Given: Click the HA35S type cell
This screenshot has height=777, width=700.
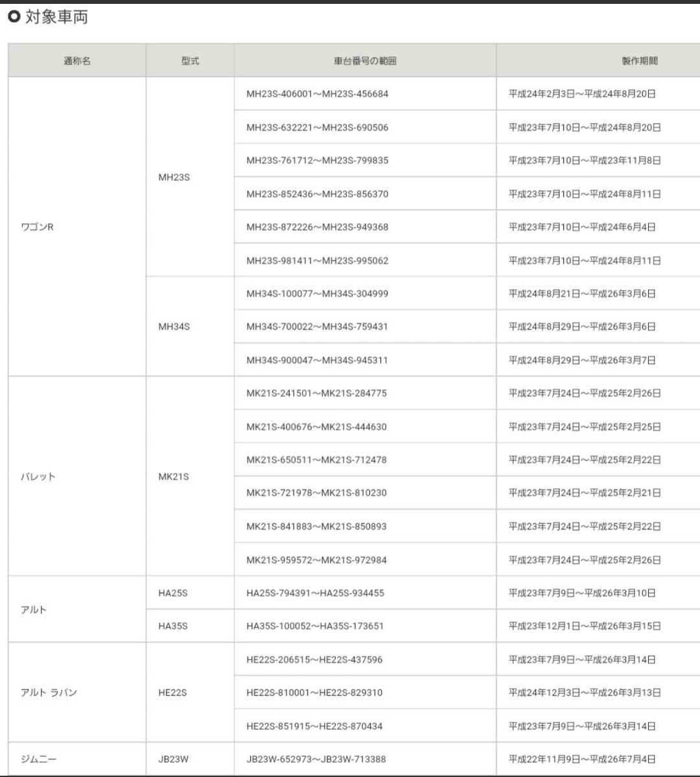Looking at the screenshot, I should click(x=190, y=626).
